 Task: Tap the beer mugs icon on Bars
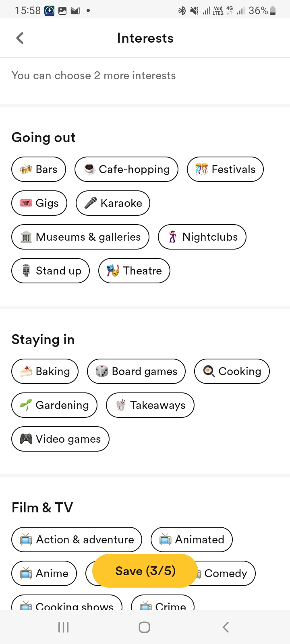click(x=26, y=169)
